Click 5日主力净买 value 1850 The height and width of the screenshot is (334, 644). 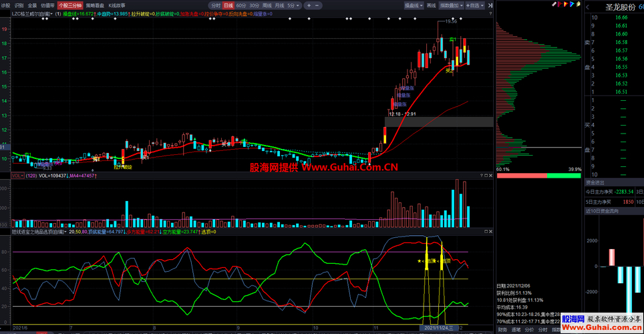628,202
